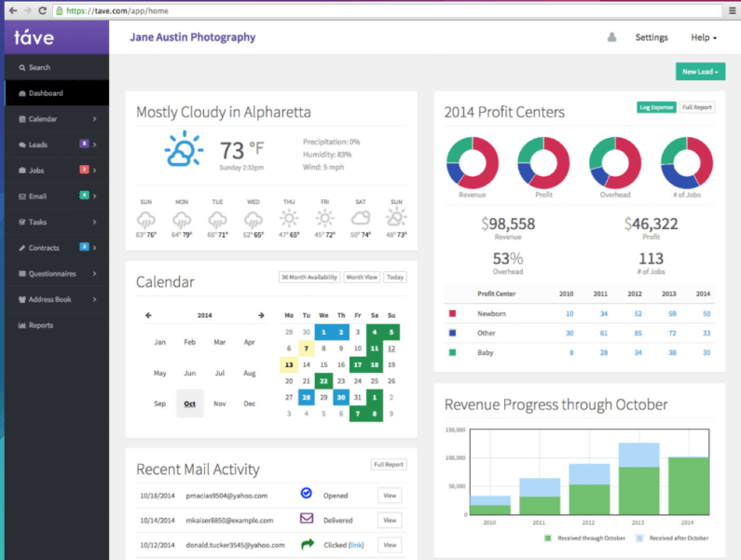
Task: Open the Help dropdown menu
Action: pyautogui.click(x=704, y=37)
